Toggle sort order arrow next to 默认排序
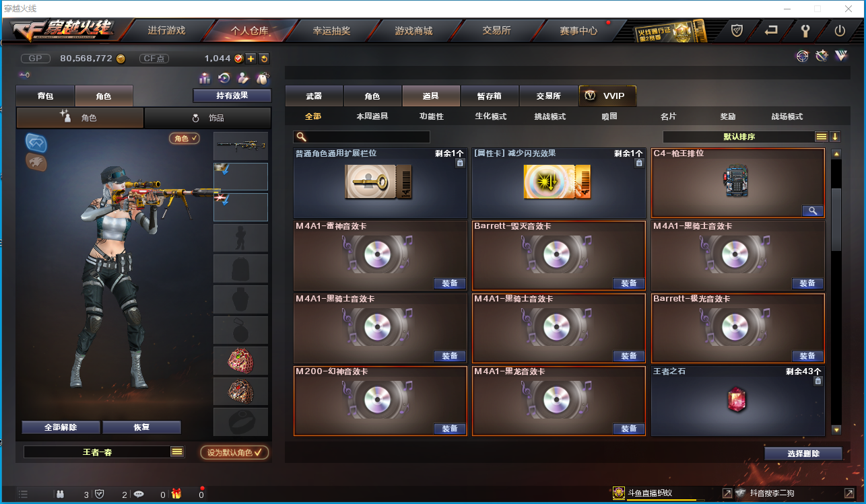This screenshot has height=504, width=866. point(835,137)
